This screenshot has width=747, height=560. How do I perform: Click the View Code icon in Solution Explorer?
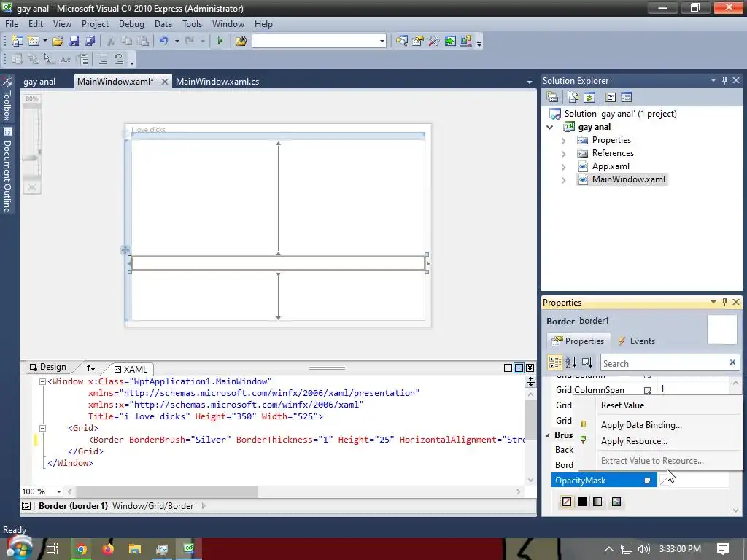pyautogui.click(x=611, y=97)
